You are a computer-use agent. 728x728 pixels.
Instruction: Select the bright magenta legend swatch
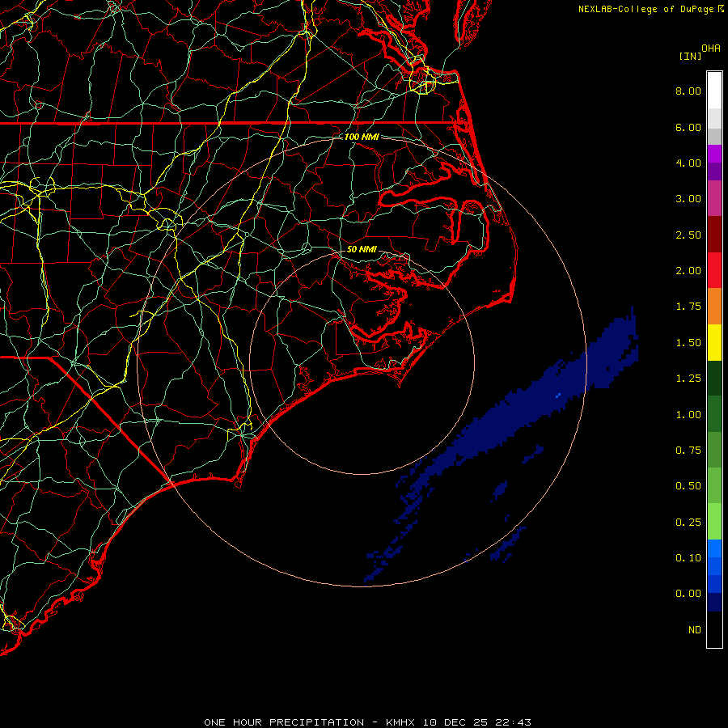click(714, 154)
